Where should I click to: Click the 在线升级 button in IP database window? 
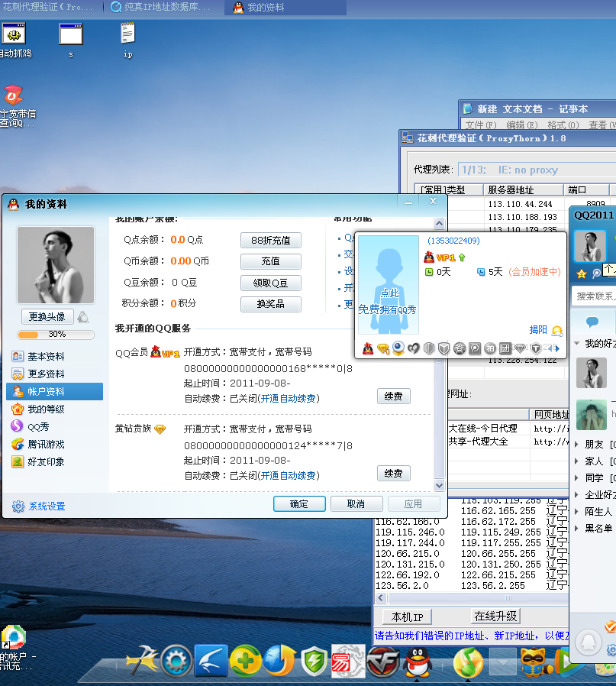coord(495,616)
